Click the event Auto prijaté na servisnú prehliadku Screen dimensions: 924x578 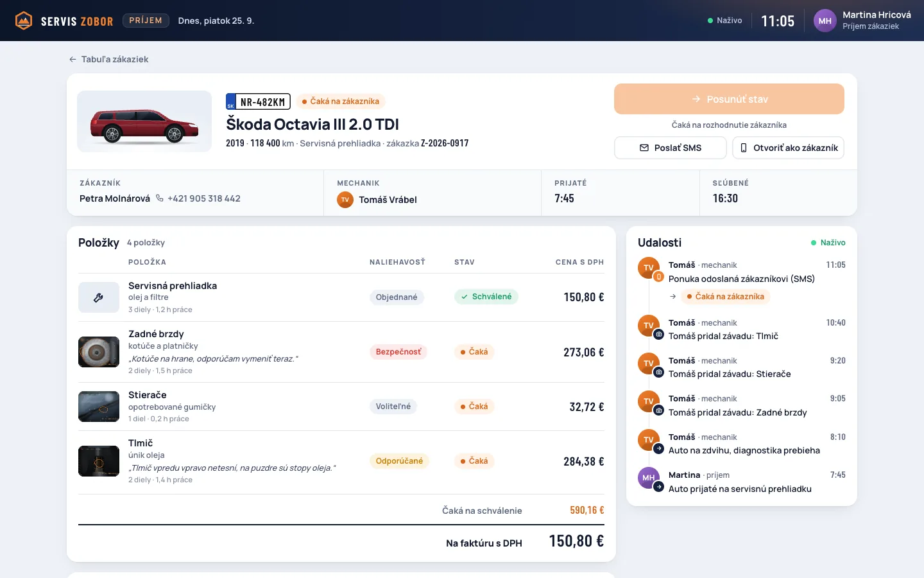pyautogui.click(x=740, y=489)
